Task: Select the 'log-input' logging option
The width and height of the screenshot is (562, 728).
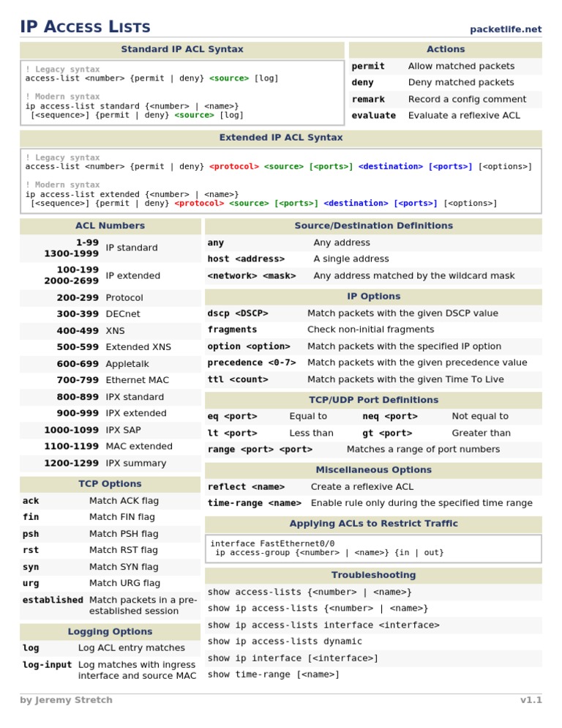Action: (48, 664)
